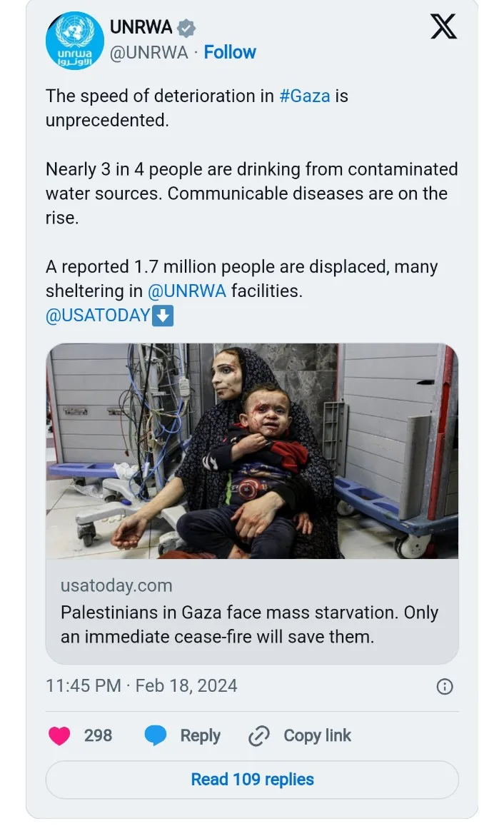504x826 pixels.
Task: Click the @UNRWA mention in the post text
Action: 187,291
